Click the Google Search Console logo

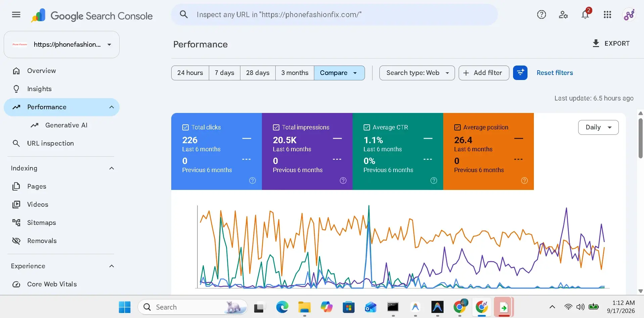pos(92,16)
